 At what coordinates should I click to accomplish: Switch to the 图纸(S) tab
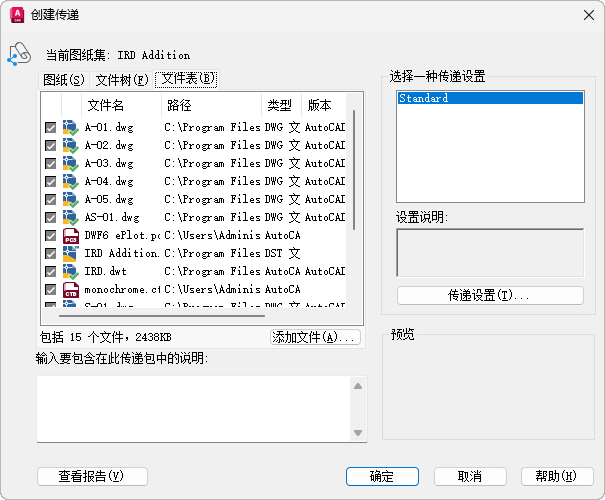pos(64,80)
